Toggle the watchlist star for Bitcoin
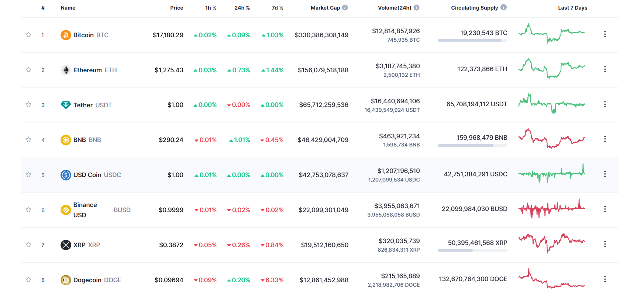The image size is (644, 297). [28, 35]
